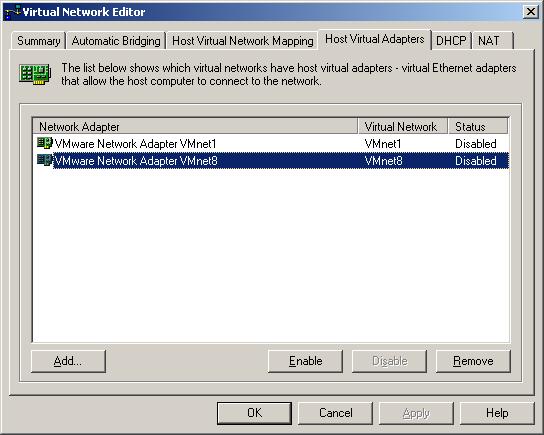Enable the selected adapter
Image resolution: width=544 pixels, height=435 pixels.
pyautogui.click(x=305, y=361)
